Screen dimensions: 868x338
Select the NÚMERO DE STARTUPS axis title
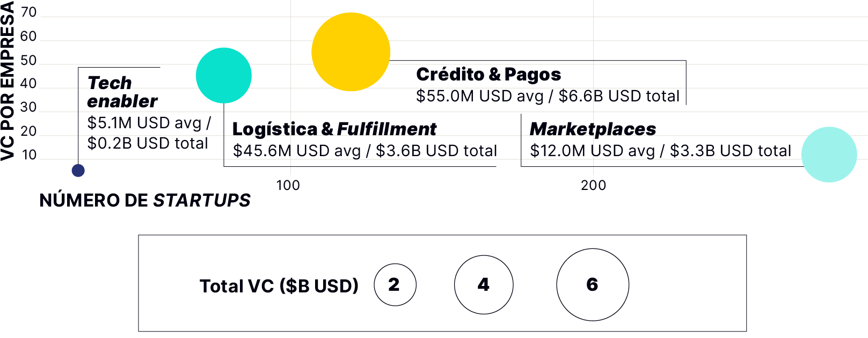point(145,200)
